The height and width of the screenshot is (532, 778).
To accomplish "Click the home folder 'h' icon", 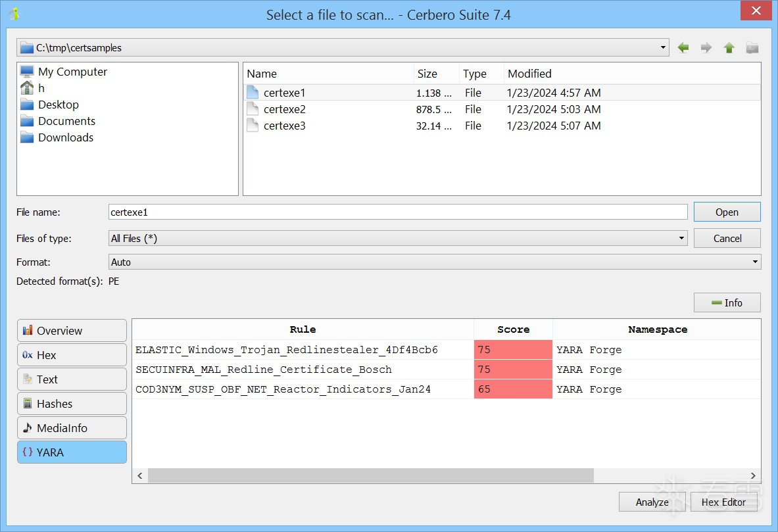I will click(27, 88).
